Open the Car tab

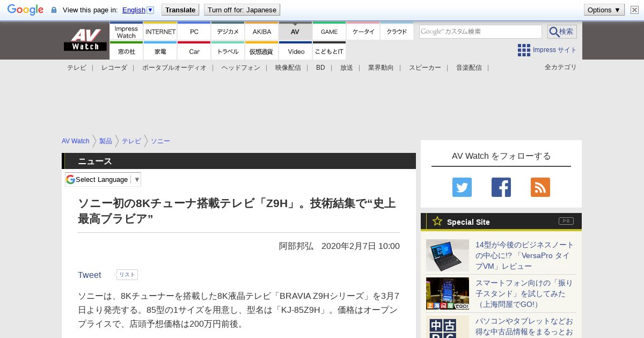point(194,51)
